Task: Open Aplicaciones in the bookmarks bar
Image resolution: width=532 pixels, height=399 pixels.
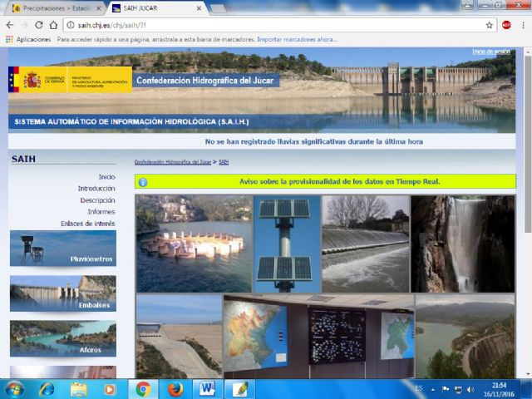Action: [x=28, y=39]
